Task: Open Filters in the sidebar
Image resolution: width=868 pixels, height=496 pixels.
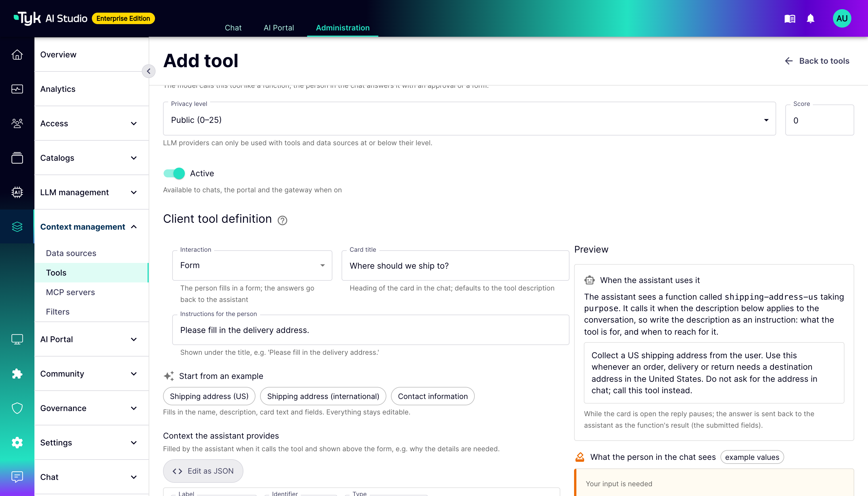Action: pos(91,312)
